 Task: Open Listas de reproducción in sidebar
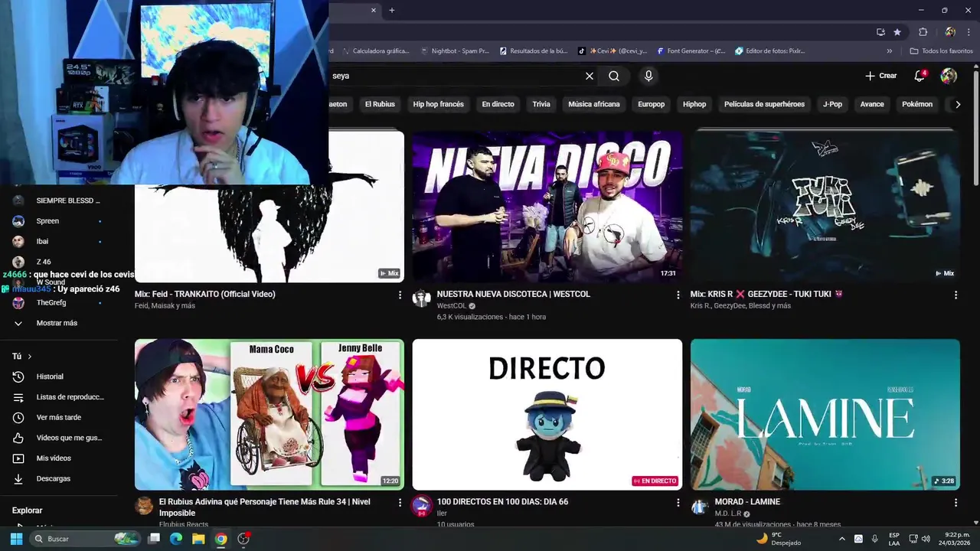tap(59, 397)
